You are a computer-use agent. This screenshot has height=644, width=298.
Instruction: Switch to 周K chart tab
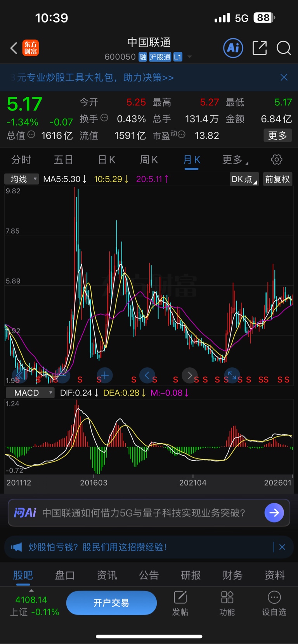click(x=149, y=160)
